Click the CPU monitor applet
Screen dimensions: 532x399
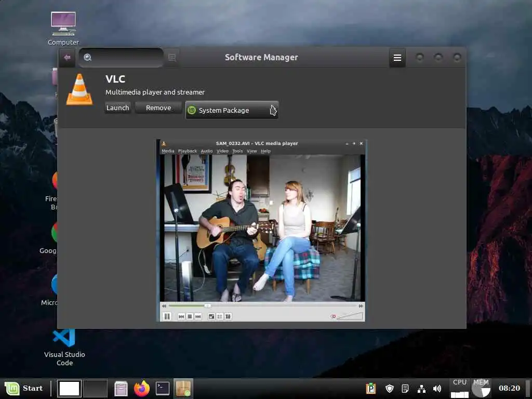(x=460, y=389)
